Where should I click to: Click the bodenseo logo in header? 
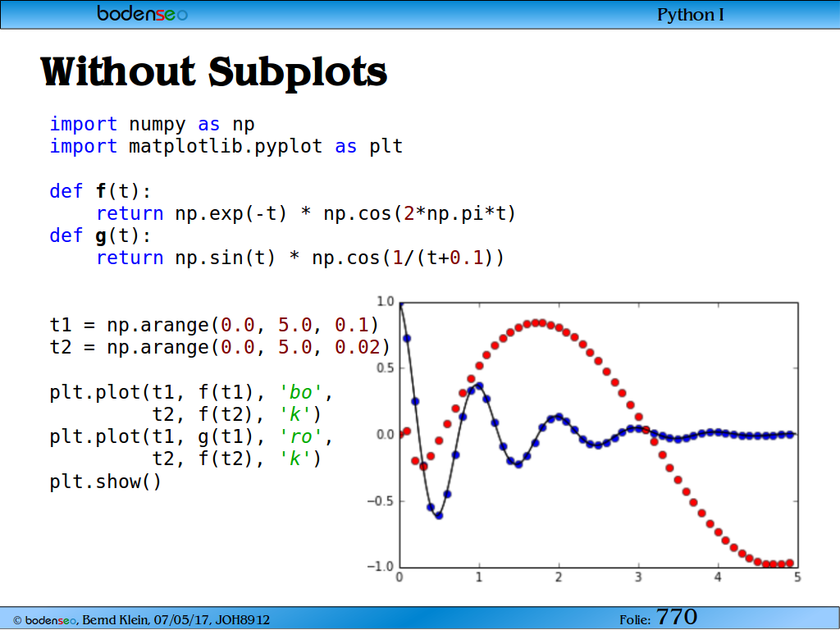(x=143, y=13)
